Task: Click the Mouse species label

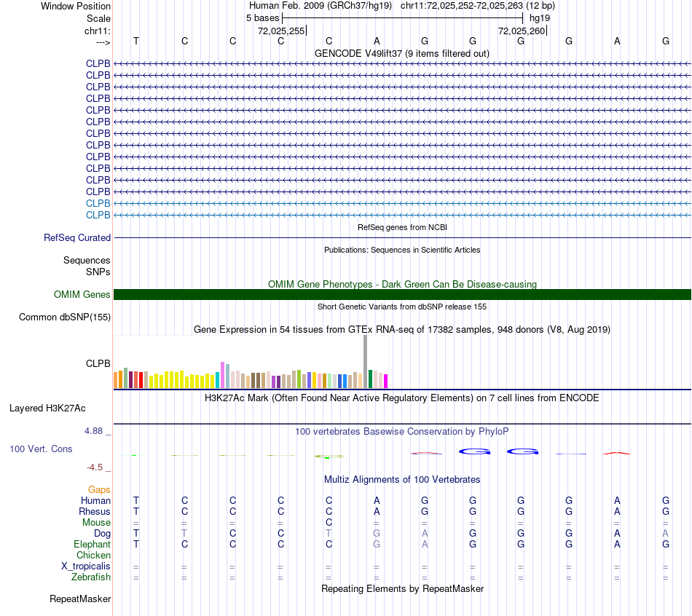Action: coord(96,523)
